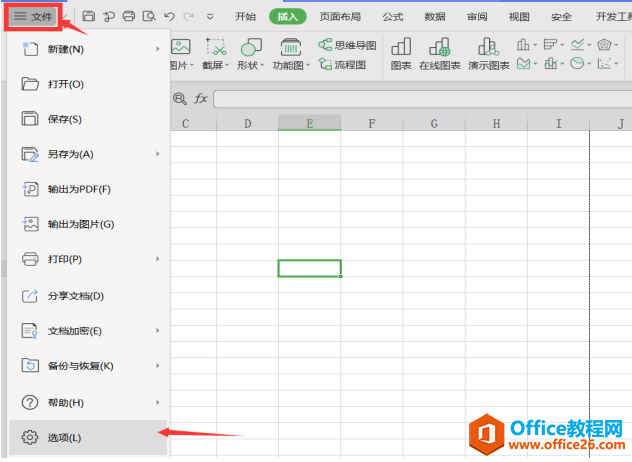Click the zoom magnifier icon near formula bar
This screenshot has height=462, width=632.
[180, 98]
